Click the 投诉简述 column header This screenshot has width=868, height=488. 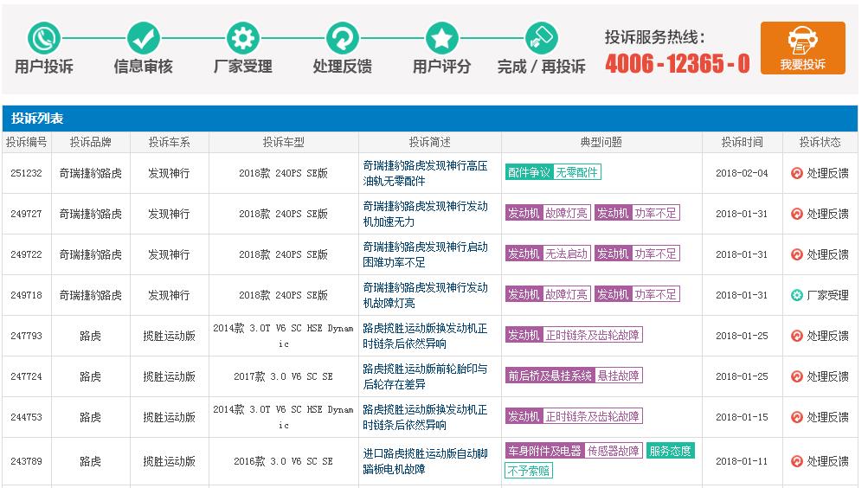point(429,142)
